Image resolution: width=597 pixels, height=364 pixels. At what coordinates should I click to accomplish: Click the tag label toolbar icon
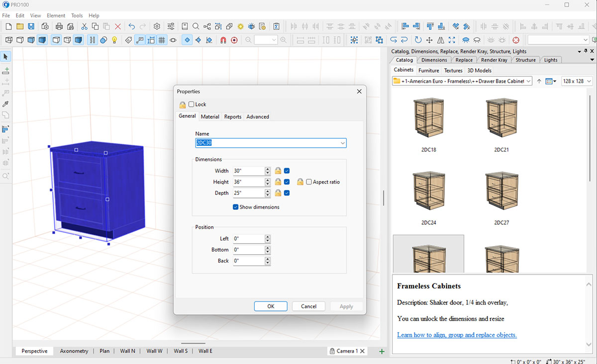tap(129, 40)
